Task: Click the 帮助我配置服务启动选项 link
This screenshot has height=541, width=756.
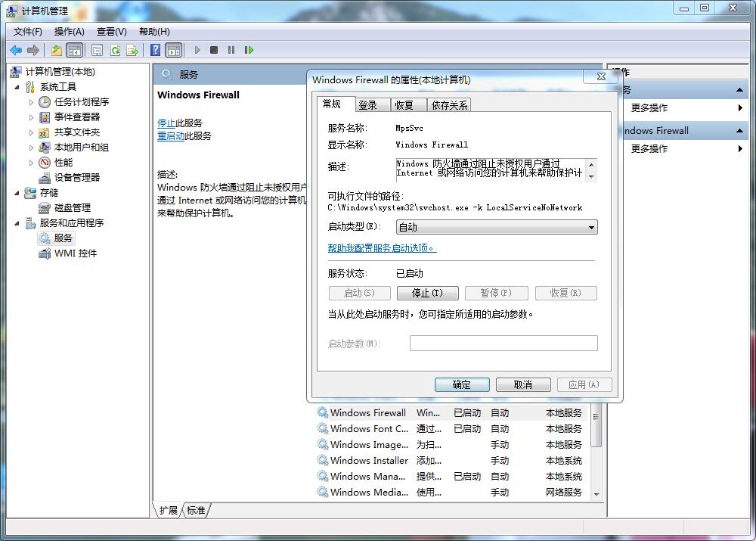Action: click(x=381, y=248)
